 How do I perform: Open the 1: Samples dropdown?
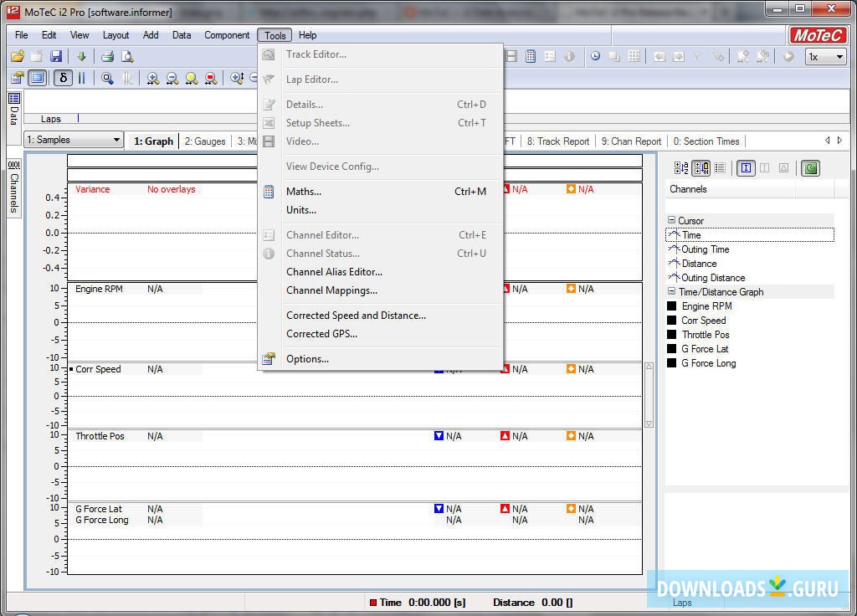tap(74, 140)
